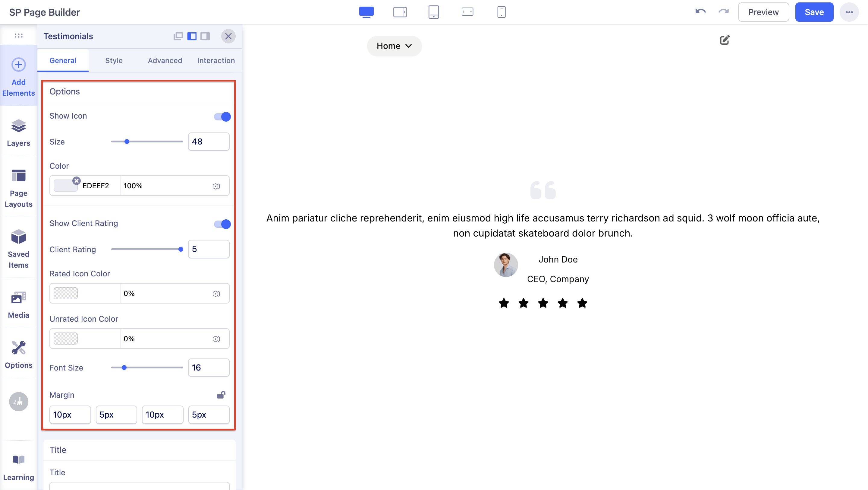Switch to the Advanced tab
This screenshot has height=490, width=868.
165,60
